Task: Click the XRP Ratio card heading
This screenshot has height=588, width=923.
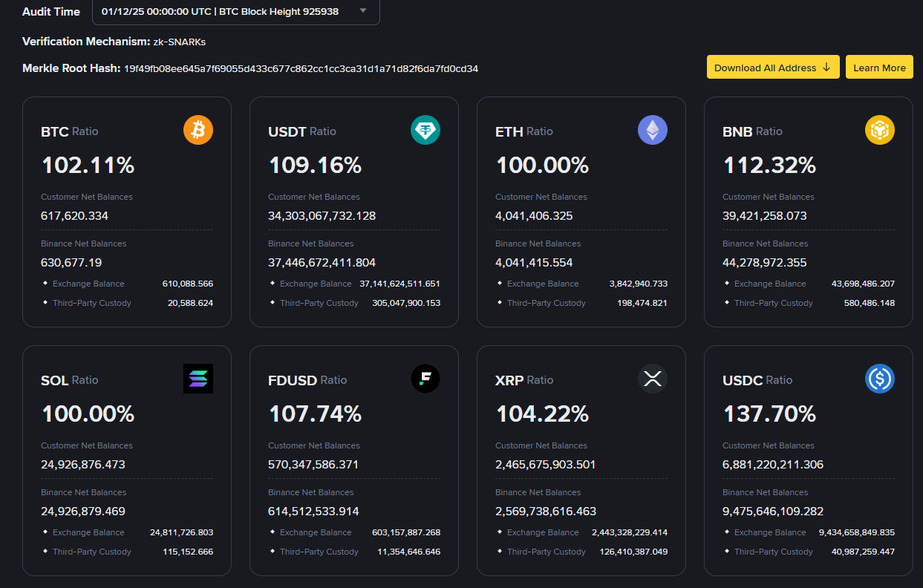Action: pos(524,380)
